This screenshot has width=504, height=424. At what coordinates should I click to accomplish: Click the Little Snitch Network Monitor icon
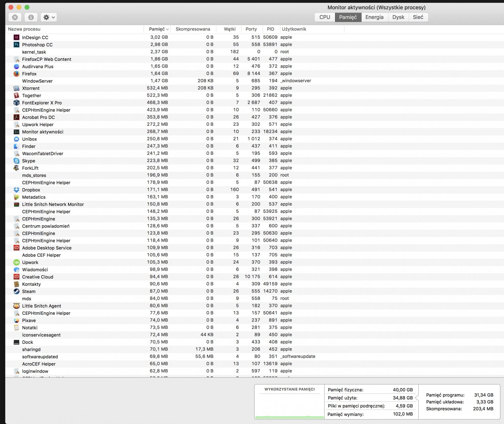coord(16,204)
